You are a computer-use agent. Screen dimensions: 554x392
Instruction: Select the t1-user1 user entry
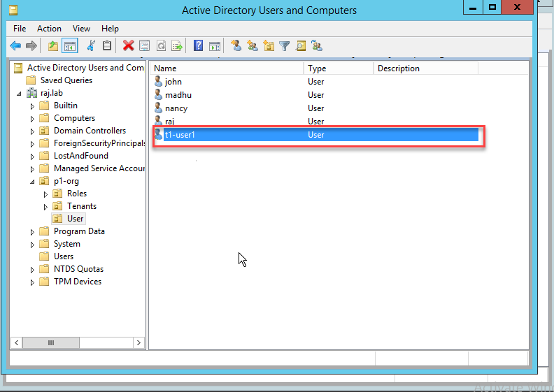(316, 135)
